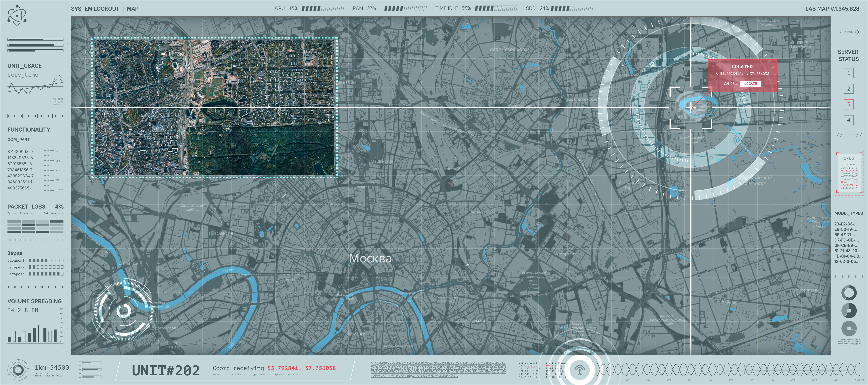Click the SDD 21% usage bar
This screenshot has width=868, height=385.
coord(572,8)
